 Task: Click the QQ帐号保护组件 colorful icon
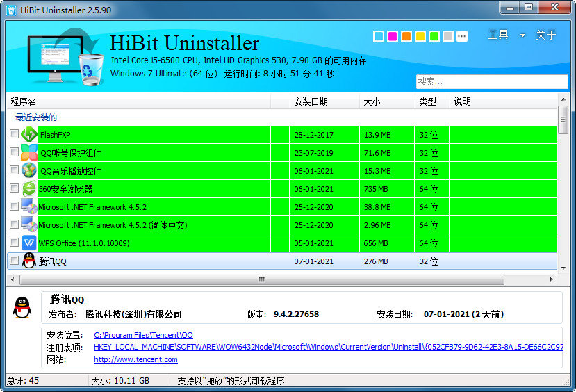(29, 152)
